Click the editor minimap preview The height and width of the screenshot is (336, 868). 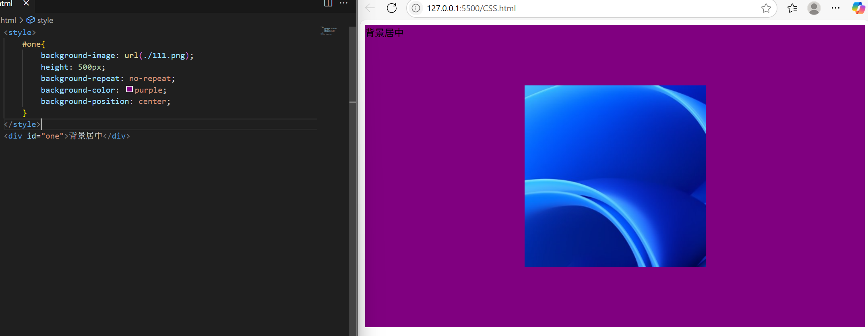pos(329,31)
